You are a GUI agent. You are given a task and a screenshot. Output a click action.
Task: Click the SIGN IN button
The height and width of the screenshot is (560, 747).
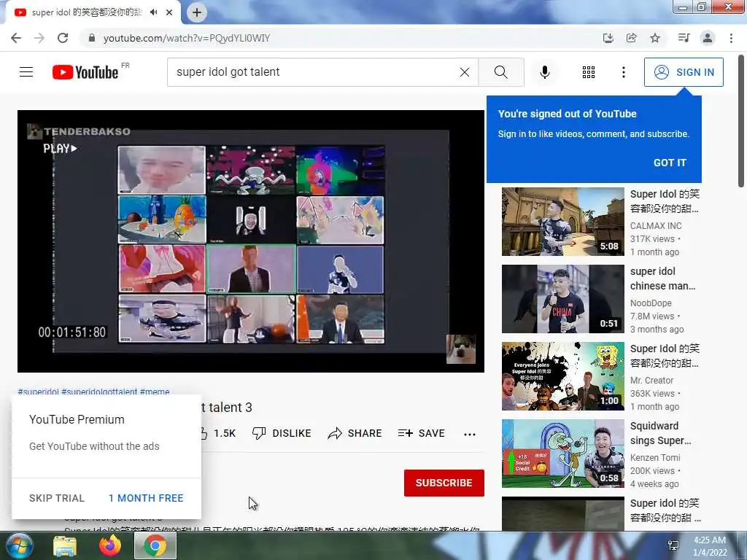684,72
